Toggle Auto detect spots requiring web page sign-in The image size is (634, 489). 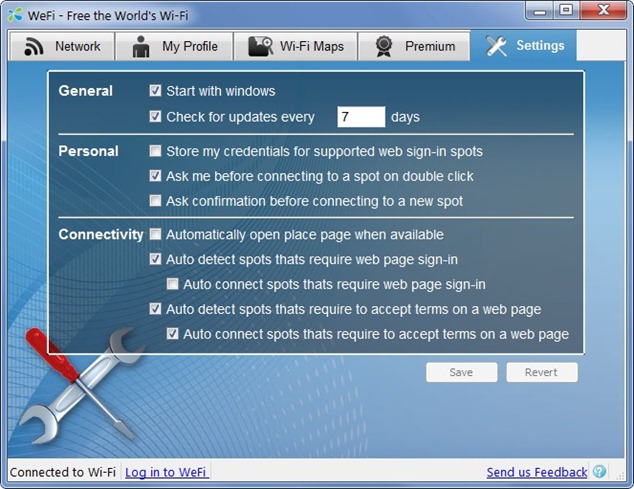155,259
